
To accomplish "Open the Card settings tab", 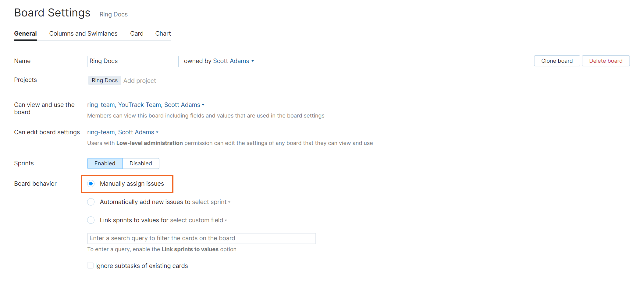I will tap(137, 33).
